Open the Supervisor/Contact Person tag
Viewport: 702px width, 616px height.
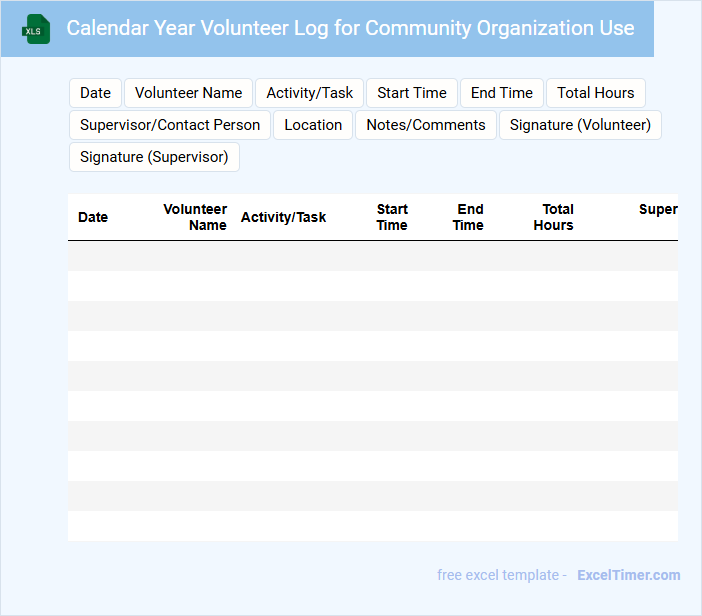pyautogui.click(x=169, y=125)
